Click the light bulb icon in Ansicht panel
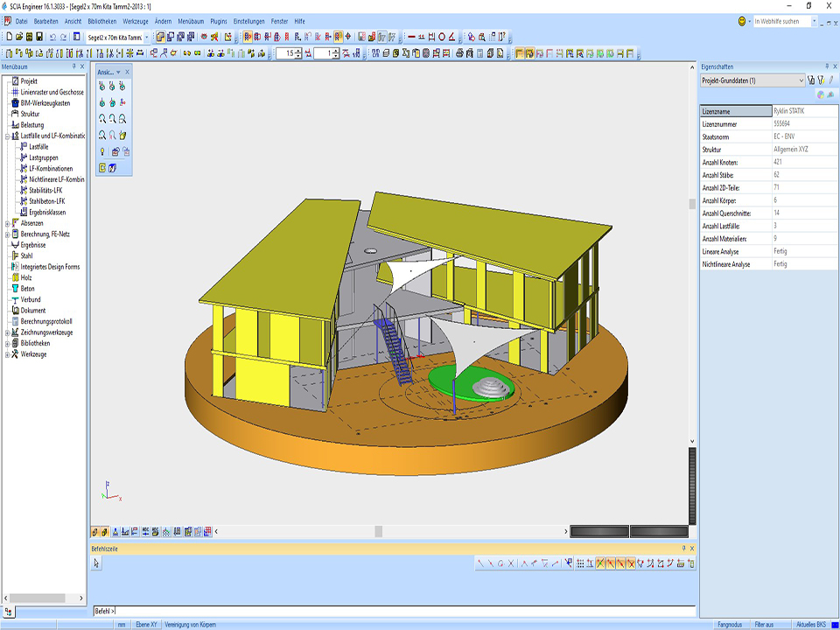The height and width of the screenshot is (630, 840). tap(102, 151)
